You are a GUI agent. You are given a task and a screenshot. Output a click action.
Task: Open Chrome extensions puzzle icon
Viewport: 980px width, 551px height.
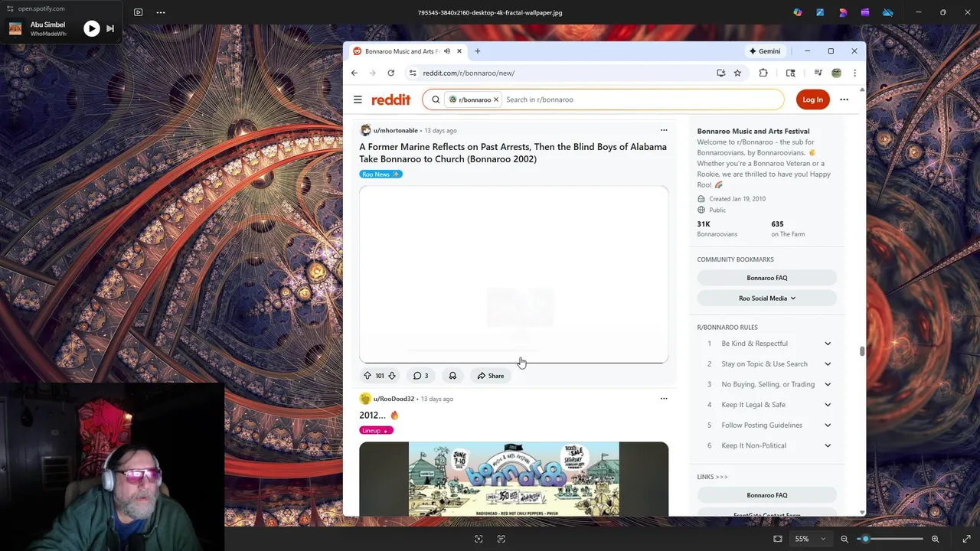763,73
